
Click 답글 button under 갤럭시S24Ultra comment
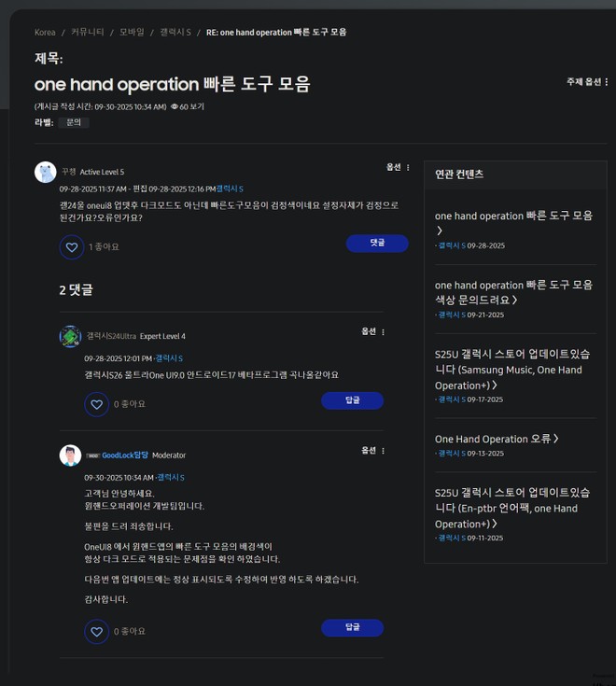tap(352, 400)
